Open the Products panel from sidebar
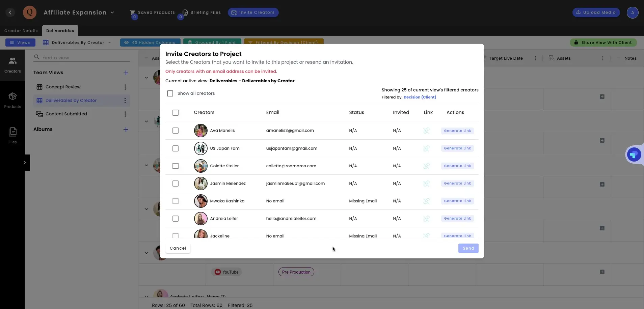644x309 pixels. (12, 100)
